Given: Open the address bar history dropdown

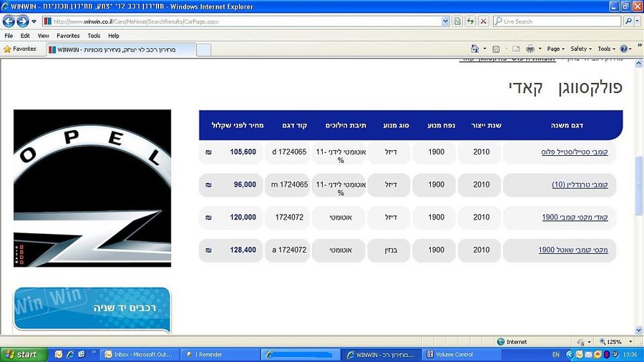Looking at the screenshot, I should (x=445, y=21).
